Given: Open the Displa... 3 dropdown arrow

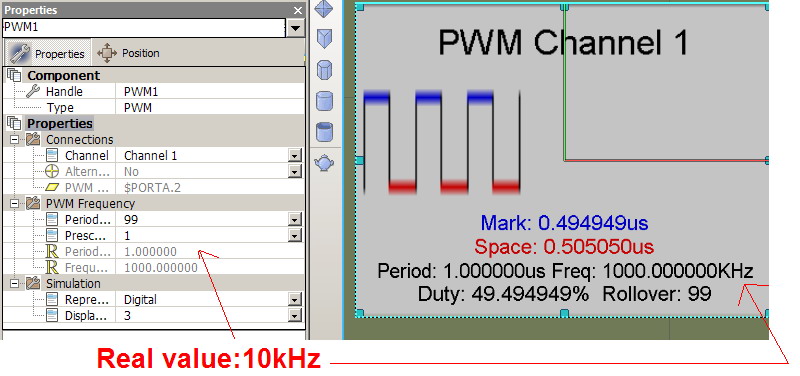Looking at the screenshot, I should [x=294, y=315].
